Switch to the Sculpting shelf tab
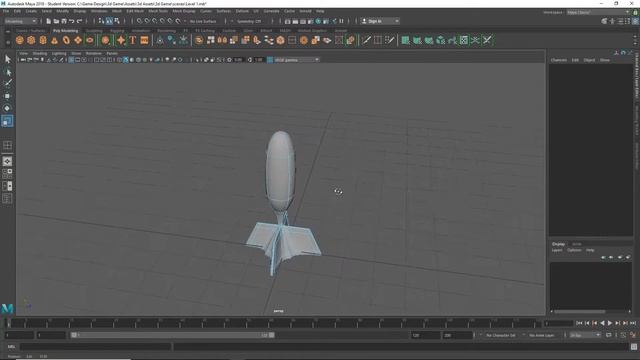 [x=94, y=31]
